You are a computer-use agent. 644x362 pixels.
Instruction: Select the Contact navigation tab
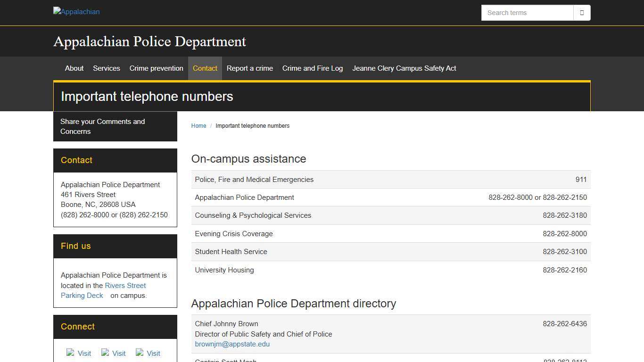coord(205,68)
